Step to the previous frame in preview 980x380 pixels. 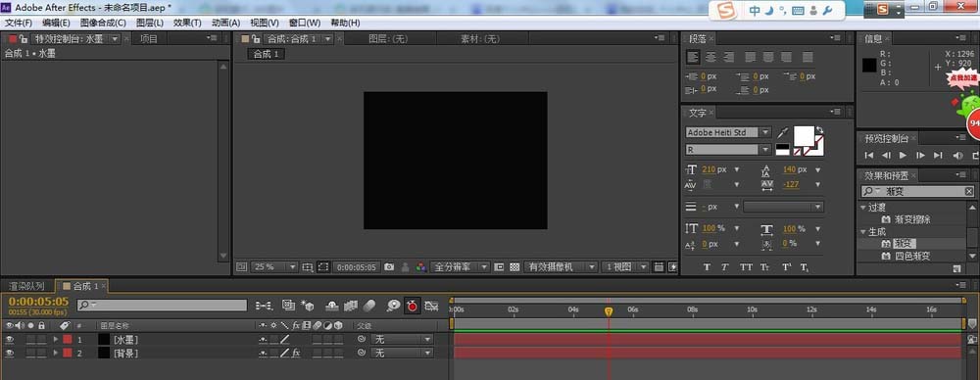click(886, 155)
